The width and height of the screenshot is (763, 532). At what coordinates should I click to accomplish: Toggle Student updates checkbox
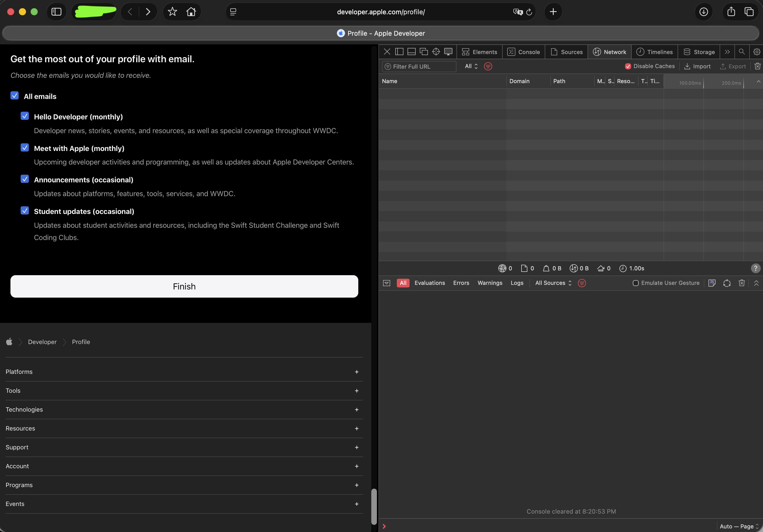25,211
